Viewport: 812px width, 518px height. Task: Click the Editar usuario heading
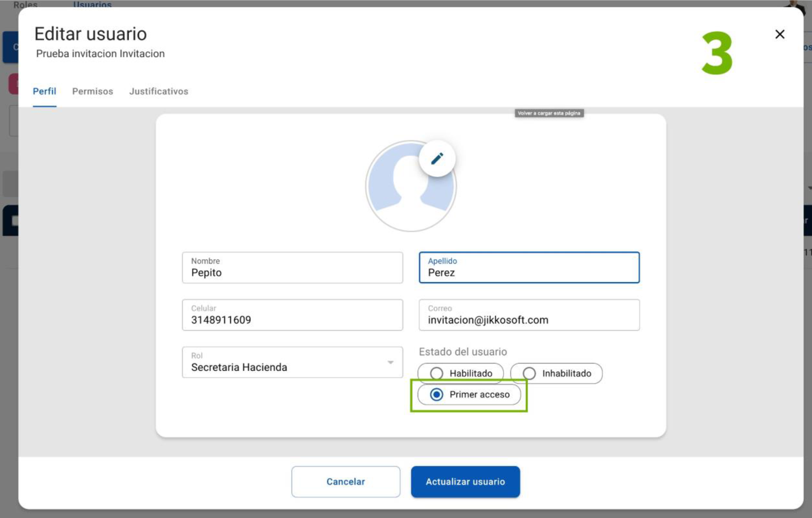pyautogui.click(x=91, y=34)
